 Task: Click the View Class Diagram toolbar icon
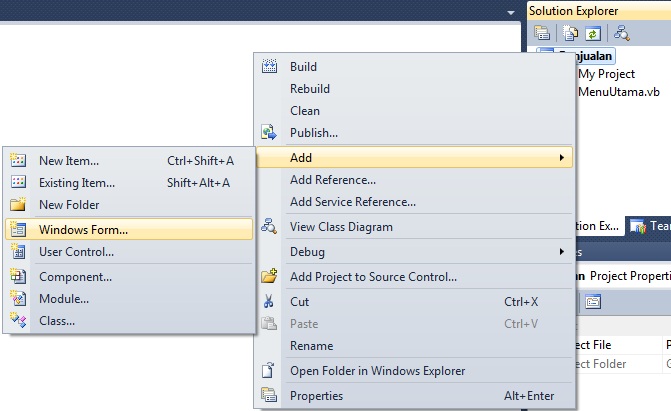point(621,33)
